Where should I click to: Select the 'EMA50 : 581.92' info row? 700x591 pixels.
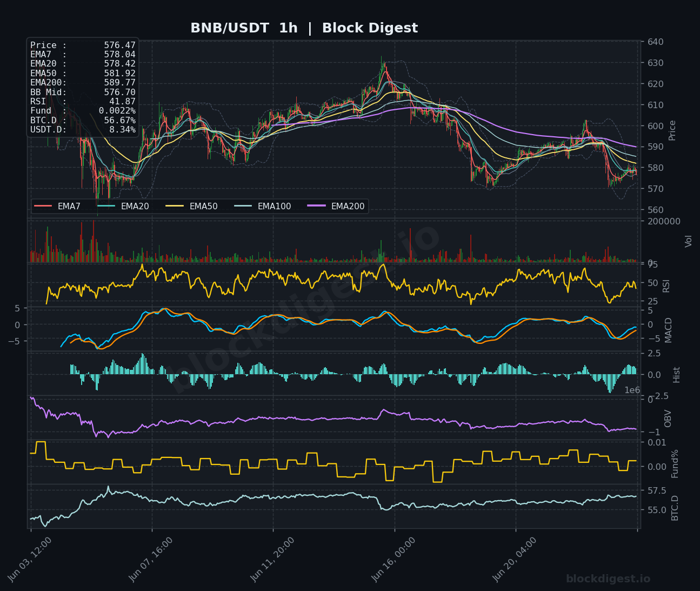[83, 74]
